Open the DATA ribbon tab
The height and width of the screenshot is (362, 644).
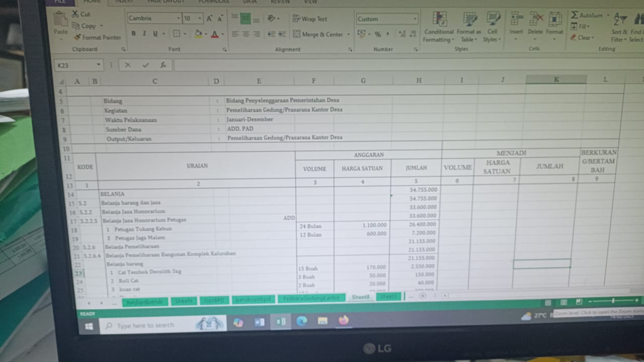pyautogui.click(x=250, y=2)
